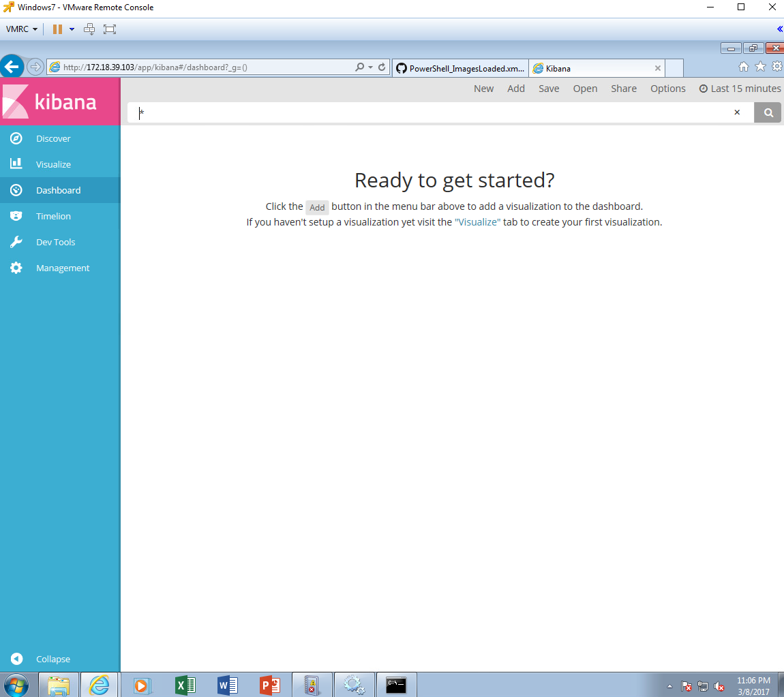Open the taskbar security tool icon

coord(312,685)
